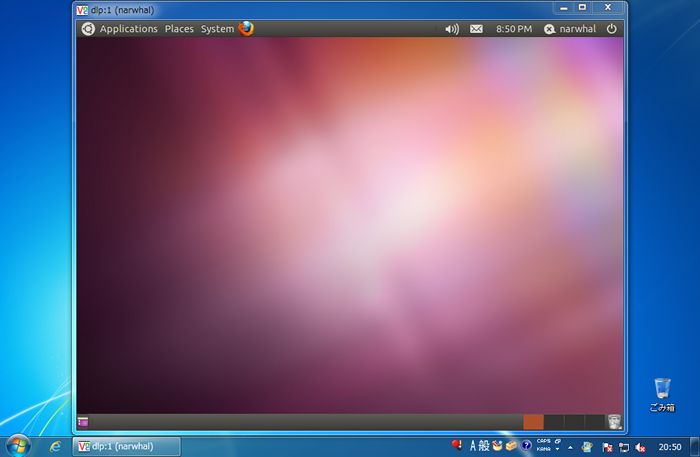Click the tray icon left of the flag

coord(587,447)
